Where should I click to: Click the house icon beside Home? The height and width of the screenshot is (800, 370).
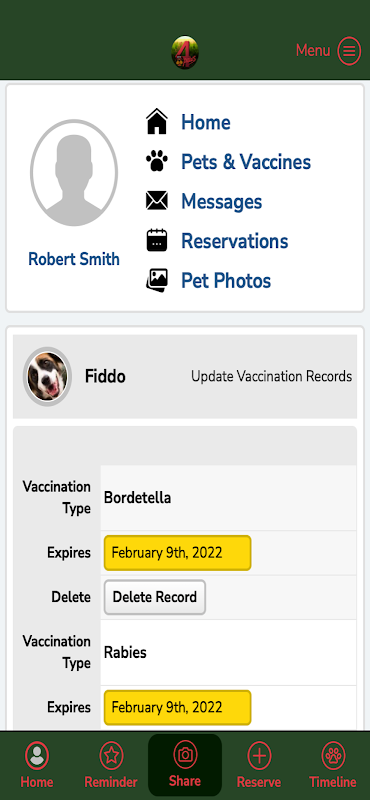(x=157, y=122)
